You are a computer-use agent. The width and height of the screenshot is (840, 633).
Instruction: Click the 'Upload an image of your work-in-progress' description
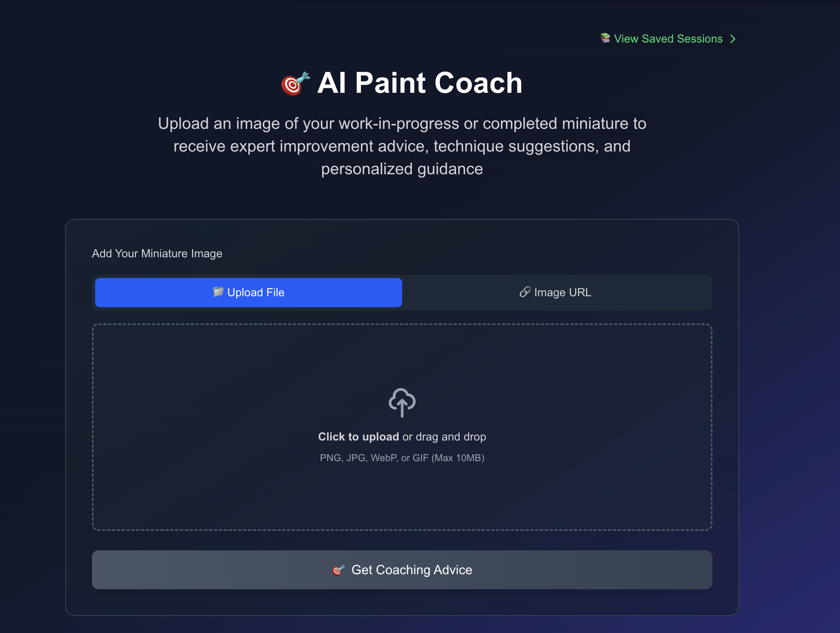tap(402, 146)
